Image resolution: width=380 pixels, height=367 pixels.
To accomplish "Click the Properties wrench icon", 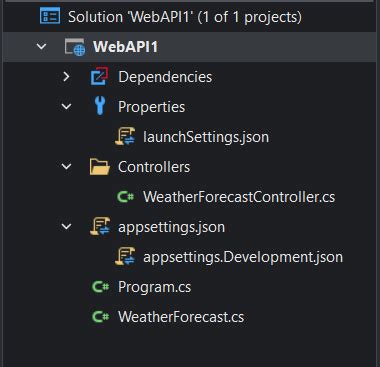I will 100,106.
